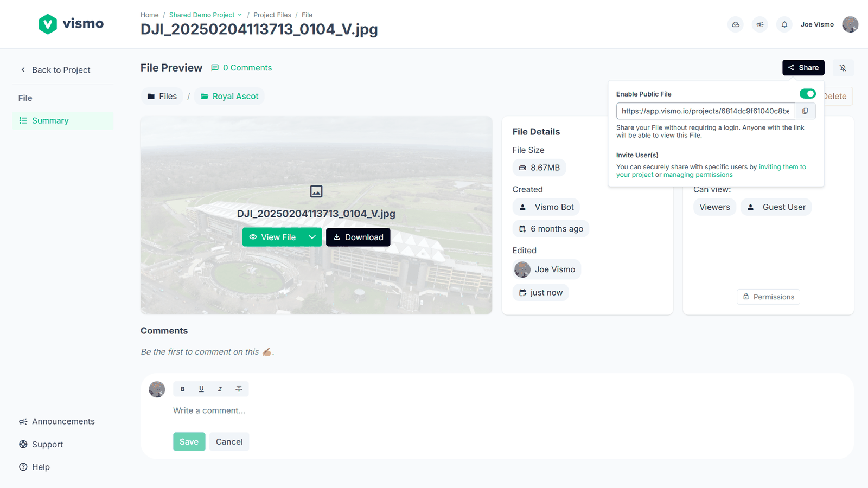Click the 8.67MB file size chip

click(539, 168)
